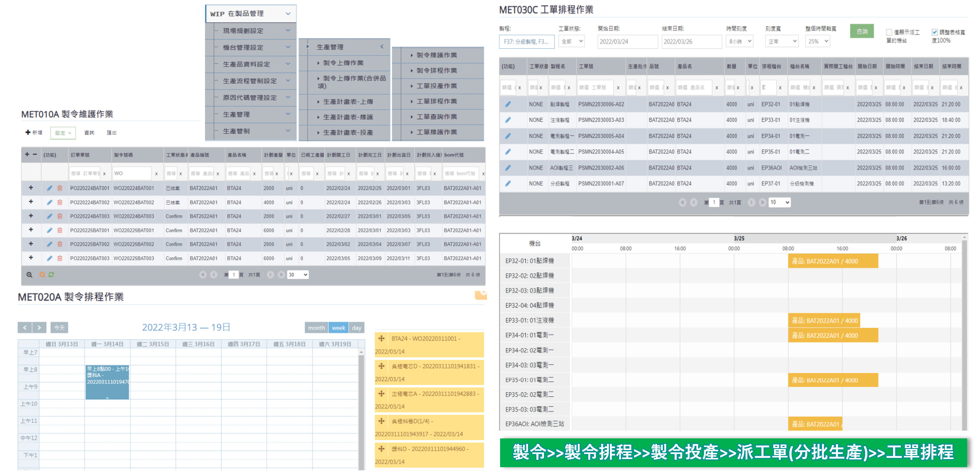Open 工單狀態 dropdown showing 全部

[572, 42]
